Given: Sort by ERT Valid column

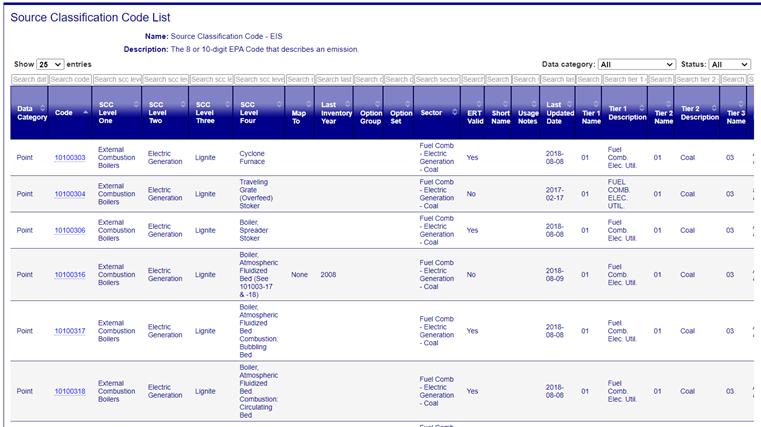Looking at the screenshot, I should [x=473, y=113].
